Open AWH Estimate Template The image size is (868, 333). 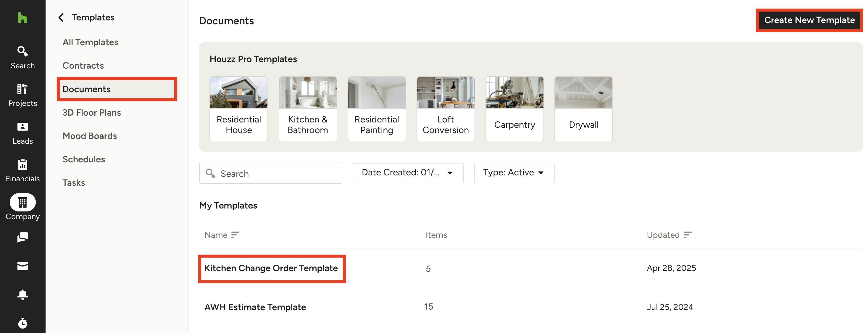(255, 307)
